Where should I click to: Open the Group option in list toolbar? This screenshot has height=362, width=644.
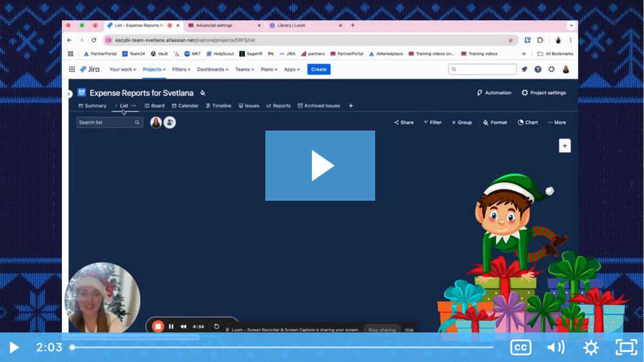coord(462,122)
